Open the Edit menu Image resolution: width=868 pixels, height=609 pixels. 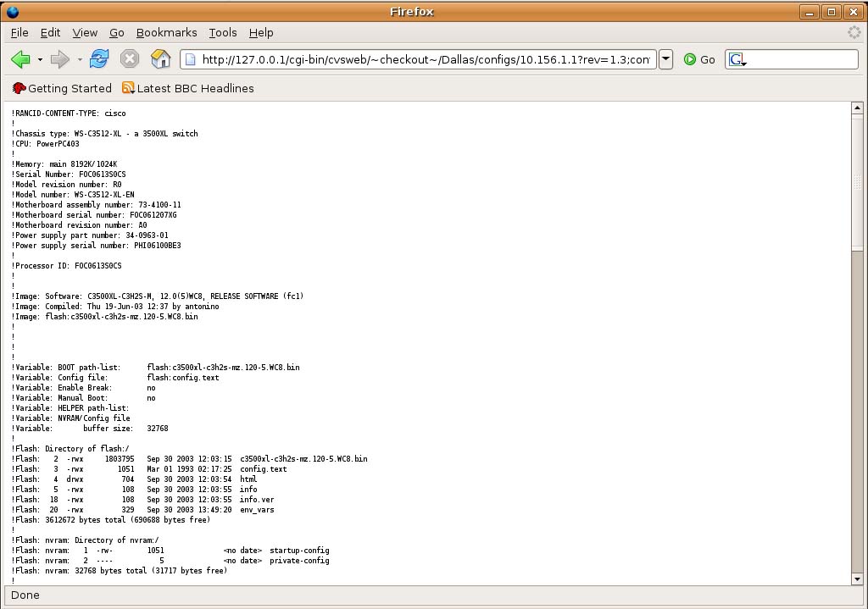(50, 33)
